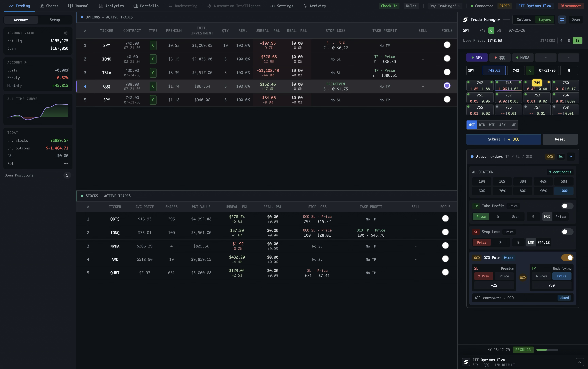Click the call type badge on TSLA option row
Image resolution: width=588 pixels, height=369 pixels.
tap(153, 73)
